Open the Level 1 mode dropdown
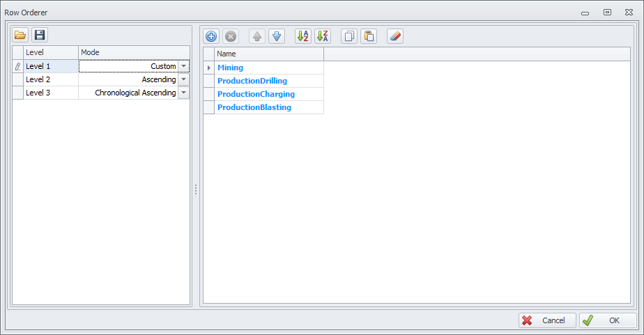Screen dimensions: 644x335 (x=184, y=66)
